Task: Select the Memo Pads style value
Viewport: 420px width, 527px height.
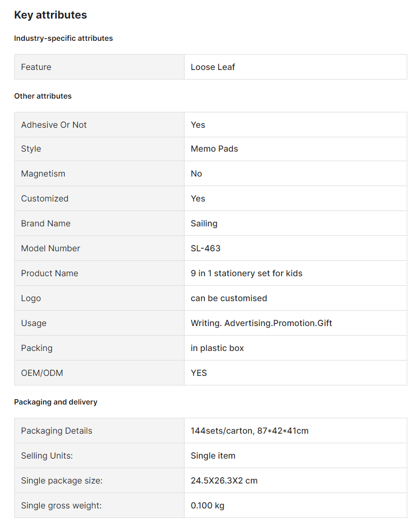Action: click(x=214, y=149)
